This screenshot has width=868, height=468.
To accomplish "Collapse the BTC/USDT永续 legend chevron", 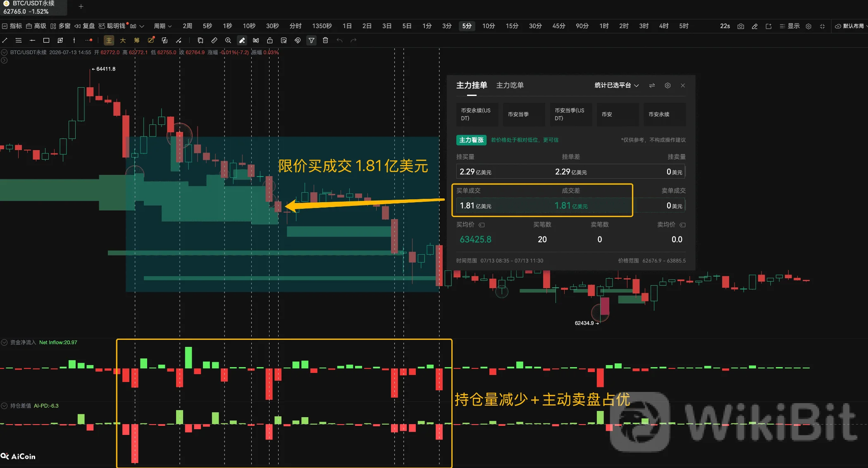I will [4, 53].
